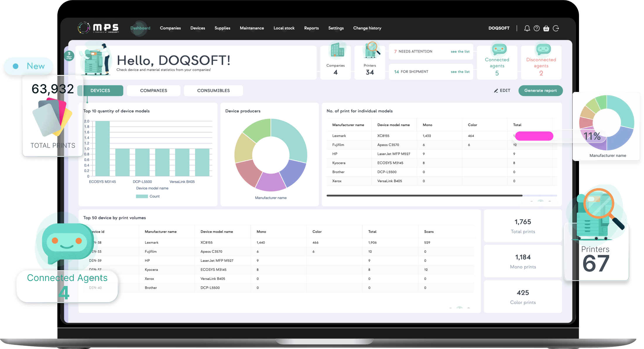Sort the Top 50 table by Total

tap(372, 232)
